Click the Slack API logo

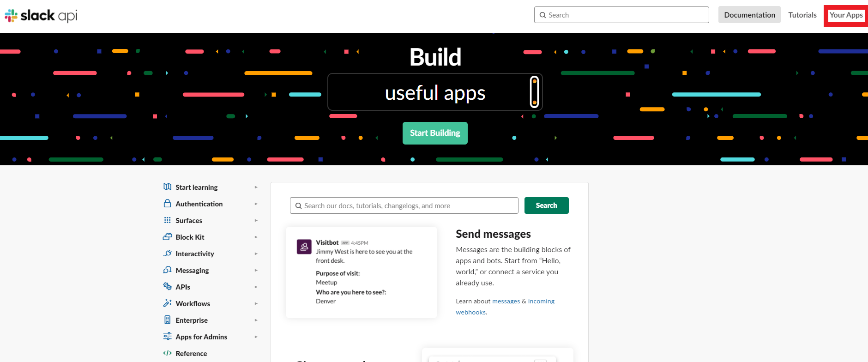(41, 16)
